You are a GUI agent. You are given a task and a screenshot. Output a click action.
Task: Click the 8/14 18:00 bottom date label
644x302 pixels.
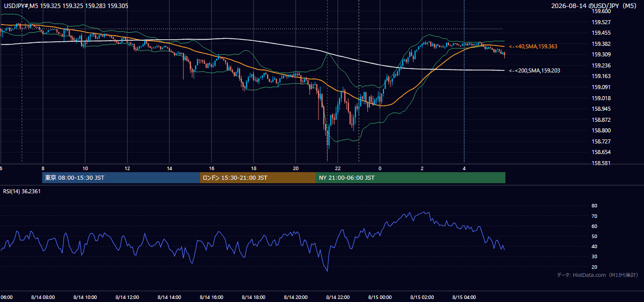253,297
